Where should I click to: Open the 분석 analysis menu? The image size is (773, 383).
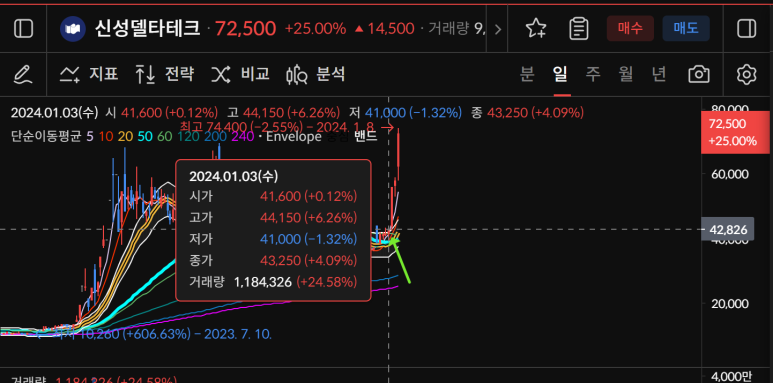pos(316,74)
